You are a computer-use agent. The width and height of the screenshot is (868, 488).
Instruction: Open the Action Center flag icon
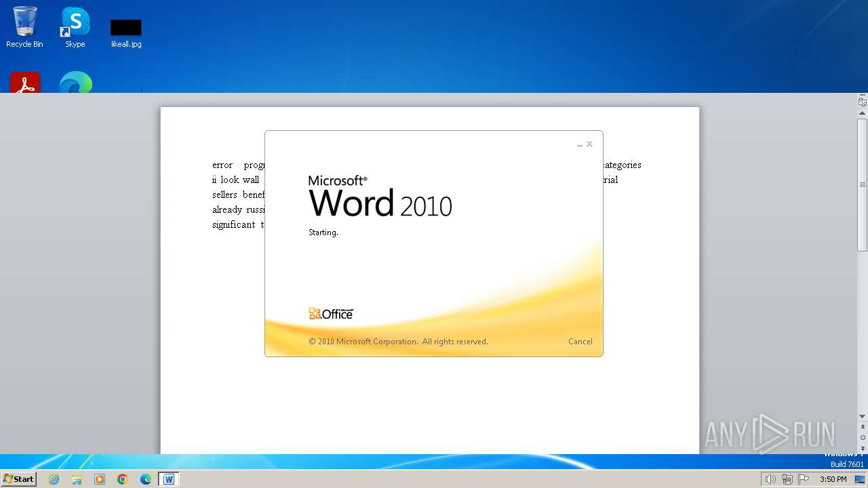pyautogui.click(x=804, y=479)
